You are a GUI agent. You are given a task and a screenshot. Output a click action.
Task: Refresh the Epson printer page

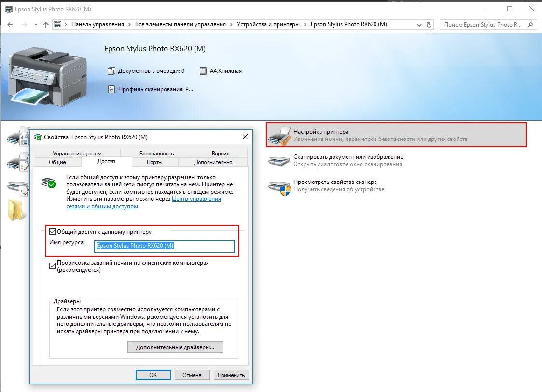429,25
